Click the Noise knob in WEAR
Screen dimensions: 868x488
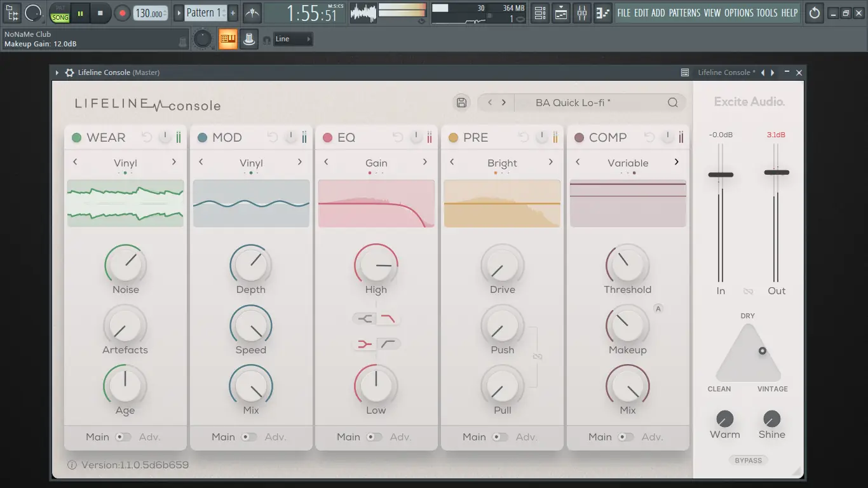click(125, 264)
